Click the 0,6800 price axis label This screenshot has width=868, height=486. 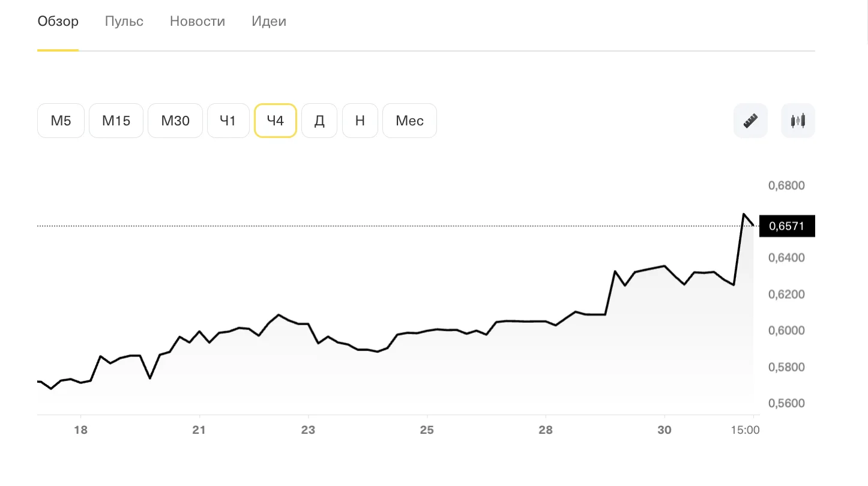pyautogui.click(x=786, y=185)
